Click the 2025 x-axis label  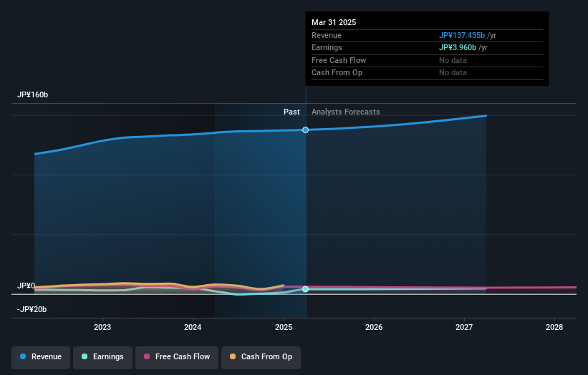(x=284, y=328)
